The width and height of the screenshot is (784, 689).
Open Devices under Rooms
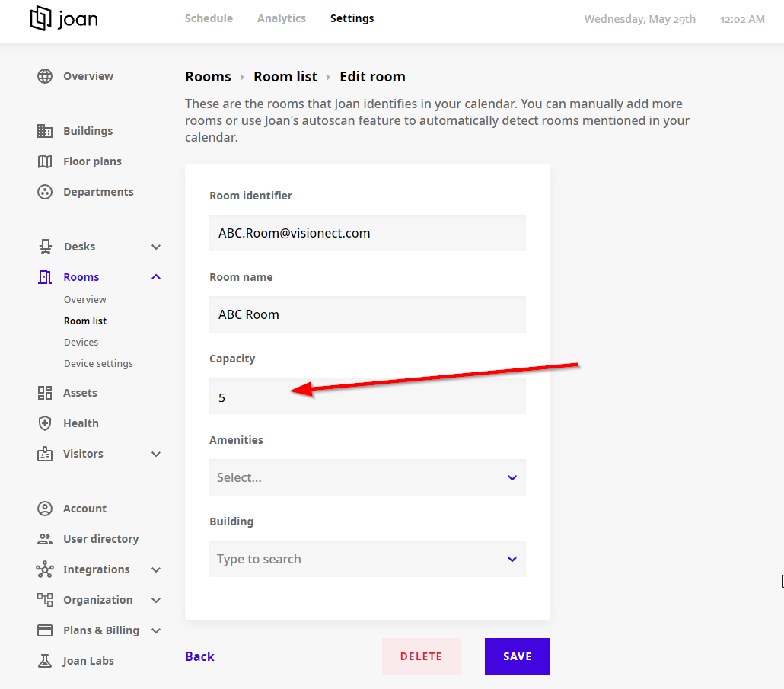[81, 343]
